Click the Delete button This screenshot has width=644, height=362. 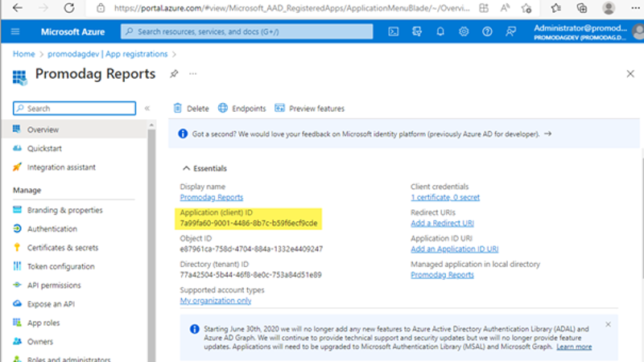(191, 109)
